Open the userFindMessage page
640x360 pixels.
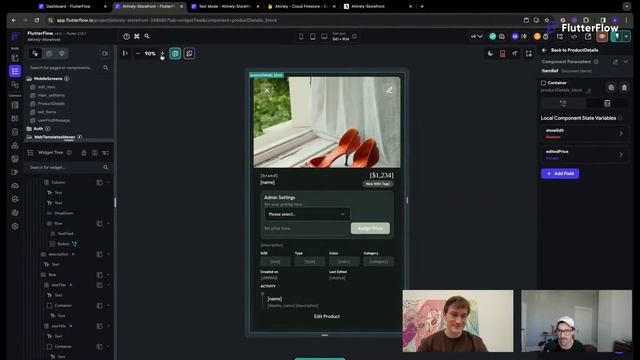tap(53, 120)
